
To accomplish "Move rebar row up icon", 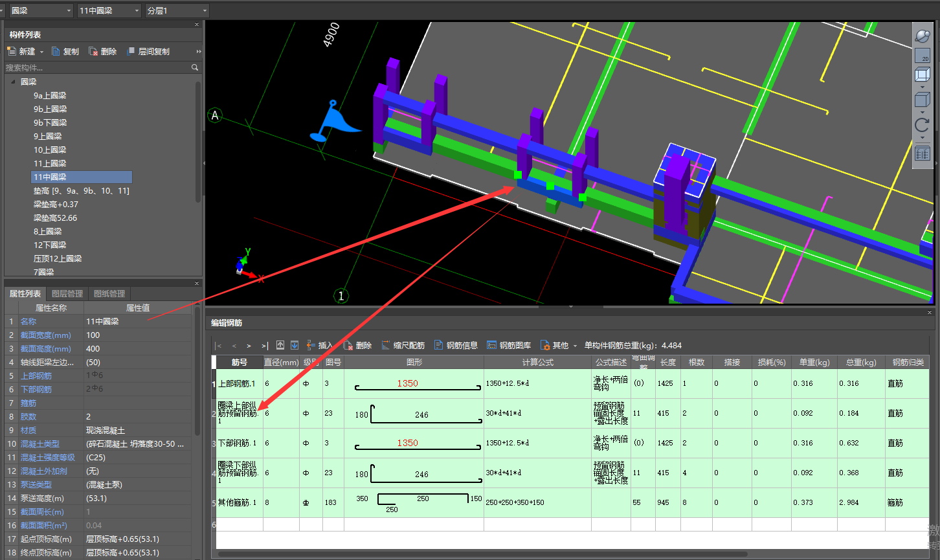I will (280, 345).
